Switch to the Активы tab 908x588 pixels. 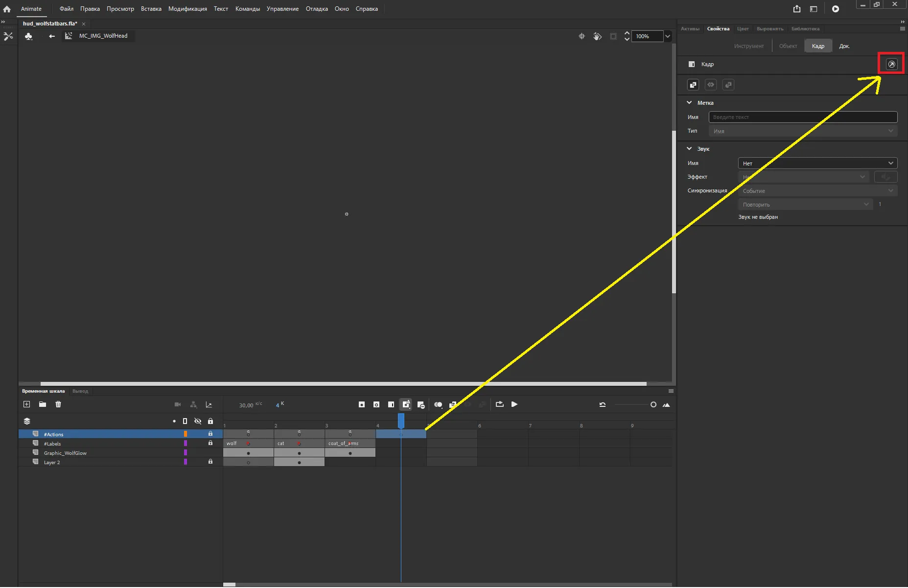click(x=690, y=28)
